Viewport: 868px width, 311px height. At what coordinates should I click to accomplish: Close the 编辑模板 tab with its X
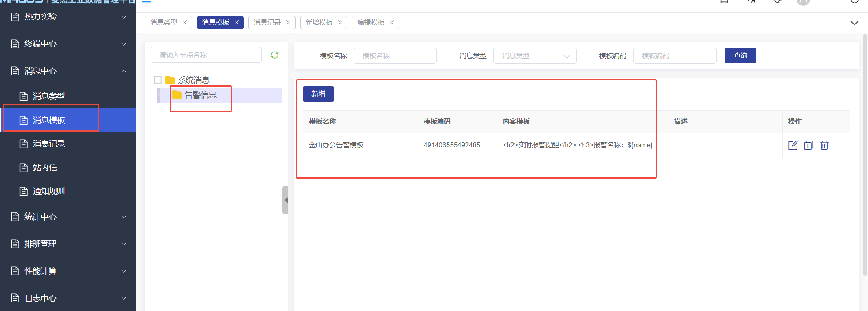[x=392, y=23]
